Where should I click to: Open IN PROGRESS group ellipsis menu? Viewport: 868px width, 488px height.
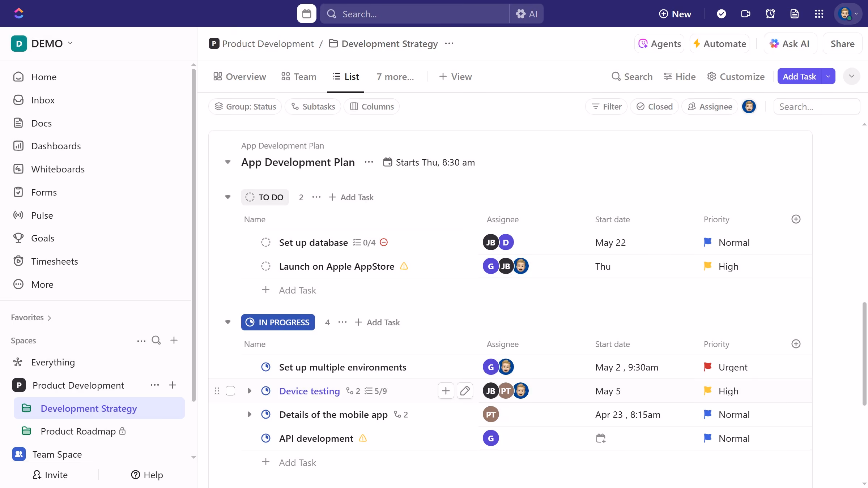pyautogui.click(x=342, y=322)
